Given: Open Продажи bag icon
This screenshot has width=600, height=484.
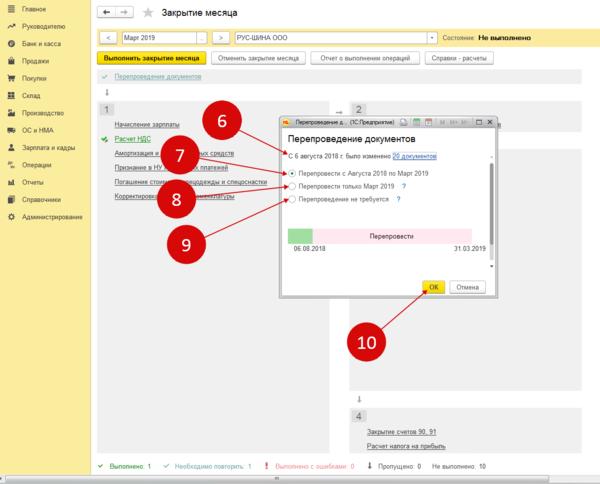Looking at the screenshot, I should coord(11,61).
